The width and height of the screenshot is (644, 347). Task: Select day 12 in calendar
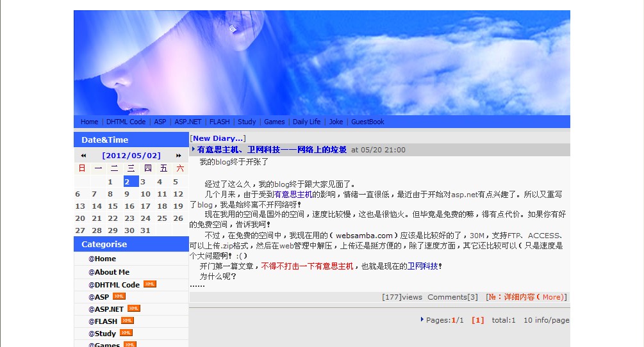pos(178,194)
